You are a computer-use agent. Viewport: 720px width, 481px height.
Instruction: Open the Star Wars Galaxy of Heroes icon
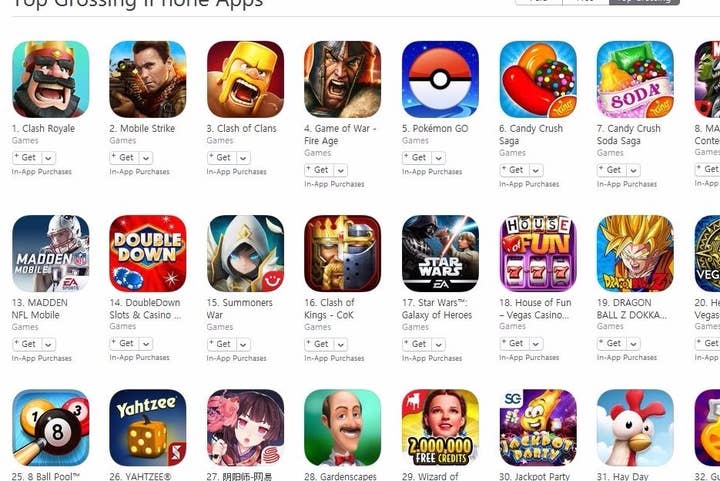[440, 253]
